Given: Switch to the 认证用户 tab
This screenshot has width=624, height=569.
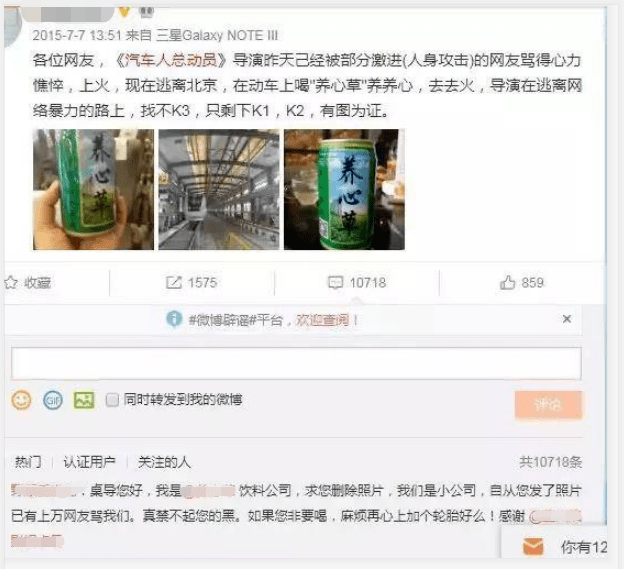Looking at the screenshot, I should (x=90, y=462).
